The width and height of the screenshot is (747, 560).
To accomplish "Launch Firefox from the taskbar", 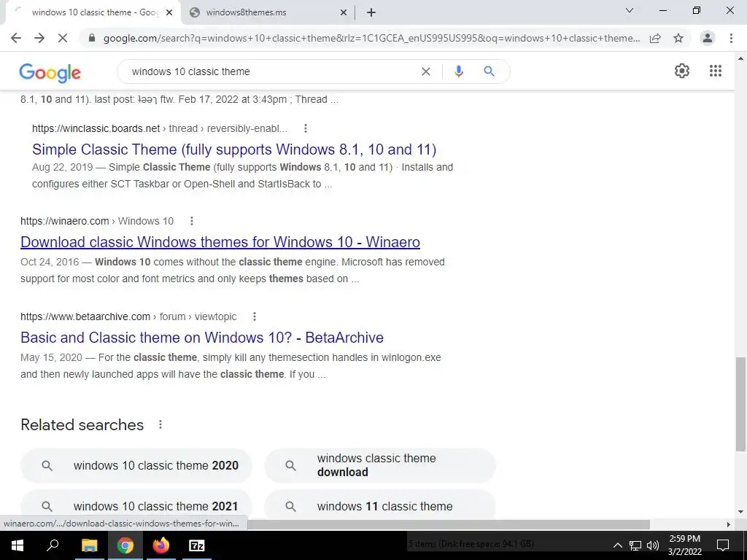I will (x=160, y=545).
